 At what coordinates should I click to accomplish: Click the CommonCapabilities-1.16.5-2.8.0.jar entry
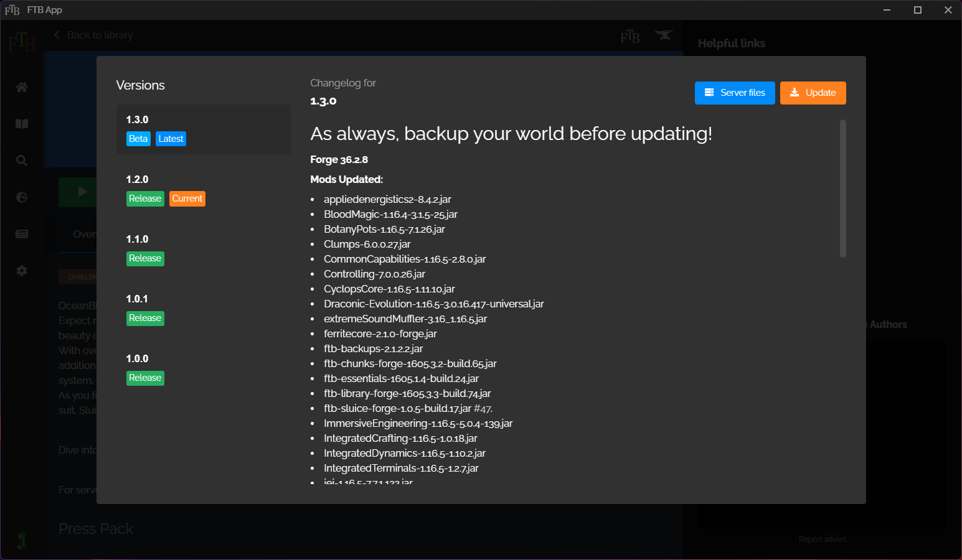(405, 259)
